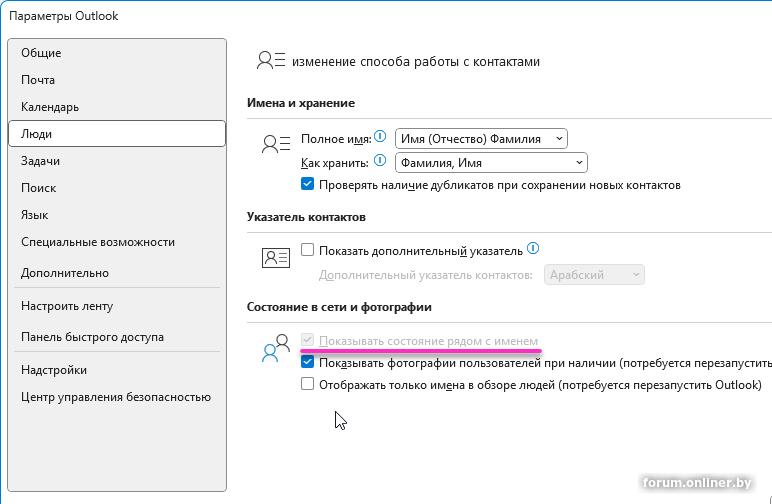Open the Полное имя format dropdown
772x504 pixels.
tap(481, 139)
